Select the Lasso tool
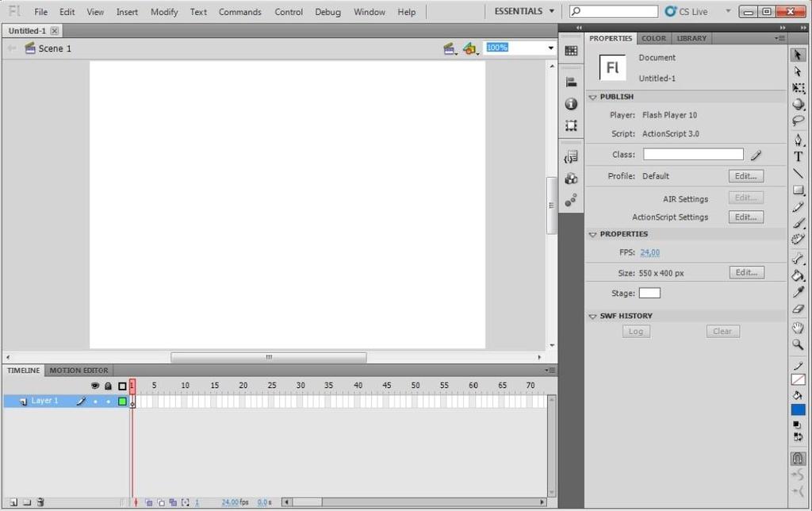 click(x=798, y=121)
